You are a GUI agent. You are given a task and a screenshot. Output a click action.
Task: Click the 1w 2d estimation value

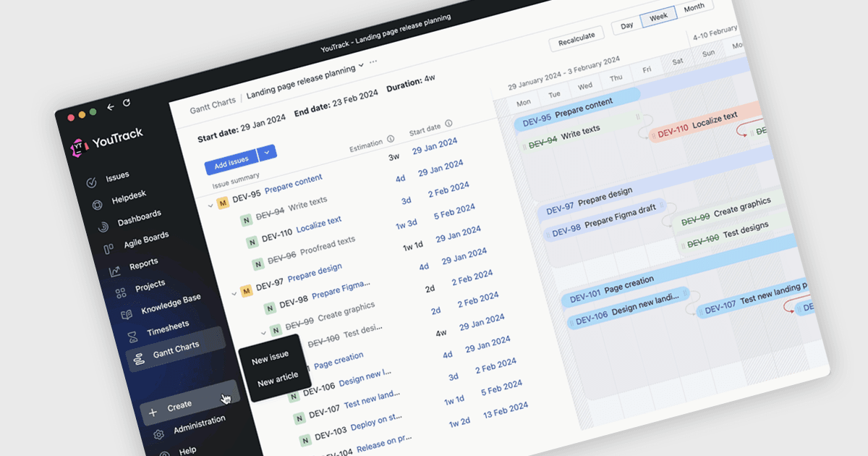tap(459, 422)
